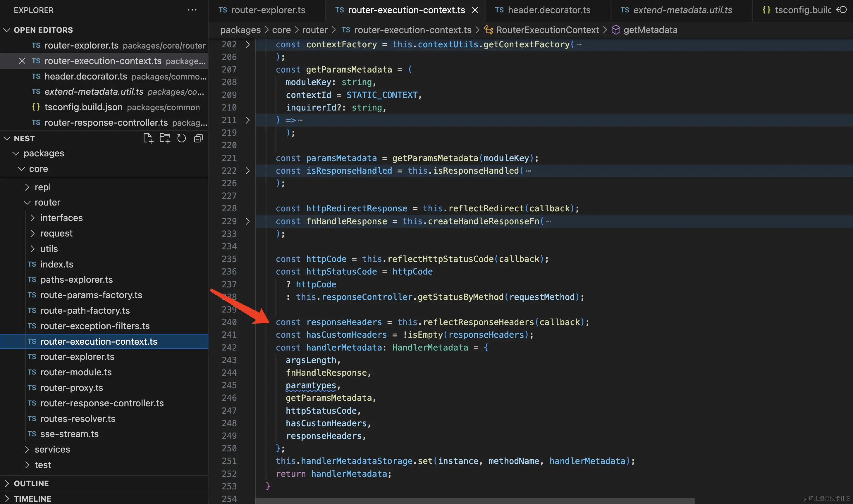The image size is (853, 504).
Task: Unfold collapsed arrow function at line 211
Action: [x=247, y=120]
